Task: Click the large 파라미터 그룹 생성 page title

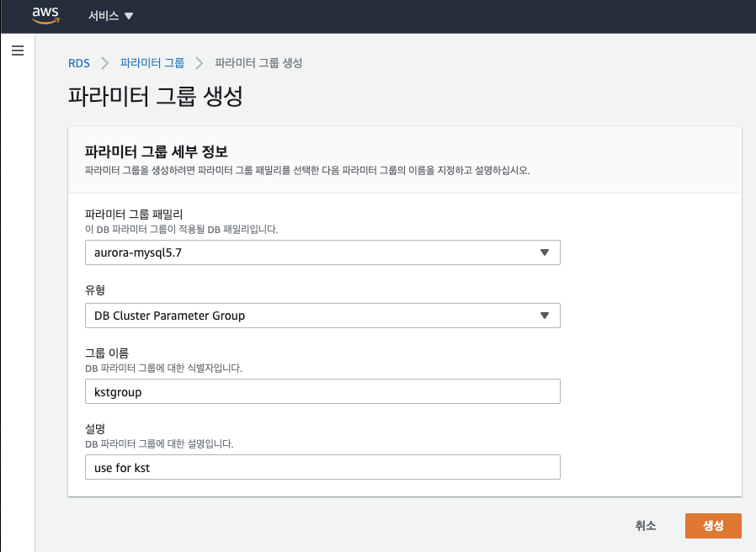Action: coord(156,96)
